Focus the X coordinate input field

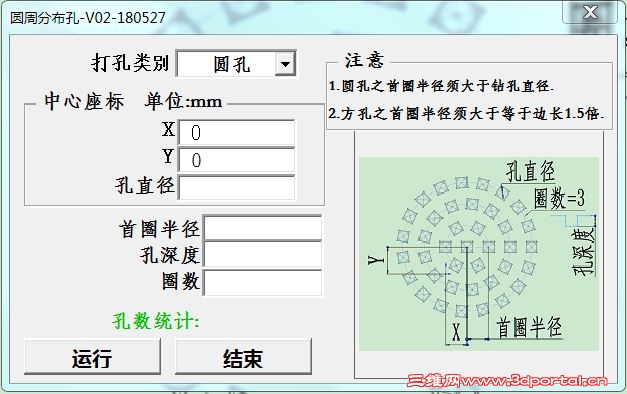(237, 132)
